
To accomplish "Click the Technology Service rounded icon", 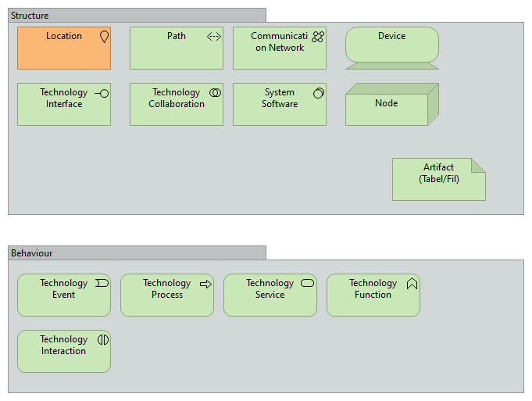I will coord(308,283).
